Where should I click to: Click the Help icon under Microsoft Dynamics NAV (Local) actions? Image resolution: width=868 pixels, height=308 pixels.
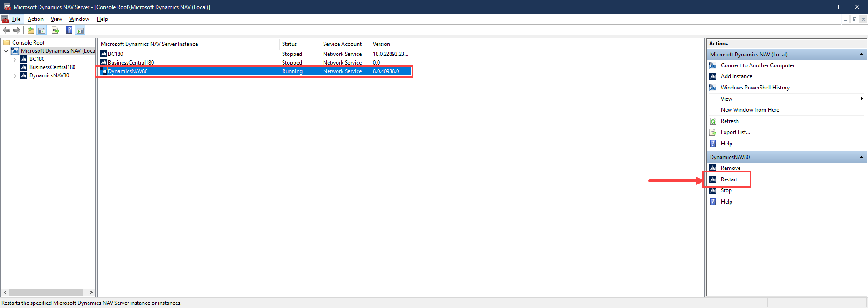[x=713, y=144]
